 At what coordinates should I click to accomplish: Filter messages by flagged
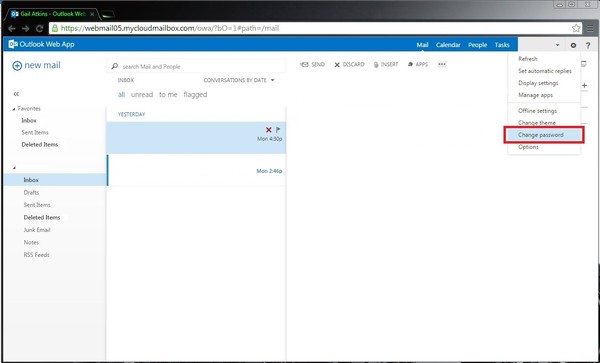195,94
